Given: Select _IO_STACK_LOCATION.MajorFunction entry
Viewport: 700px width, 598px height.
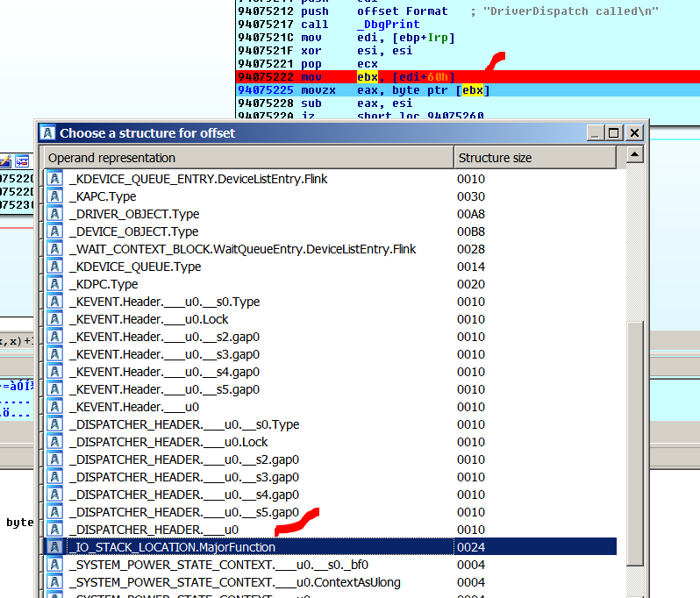Looking at the screenshot, I should click(174, 547).
